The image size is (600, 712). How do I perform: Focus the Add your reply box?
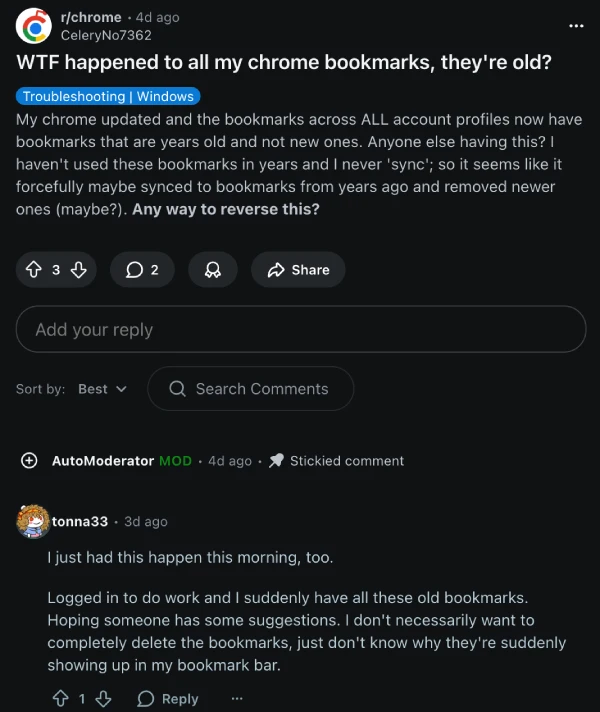(x=300, y=329)
